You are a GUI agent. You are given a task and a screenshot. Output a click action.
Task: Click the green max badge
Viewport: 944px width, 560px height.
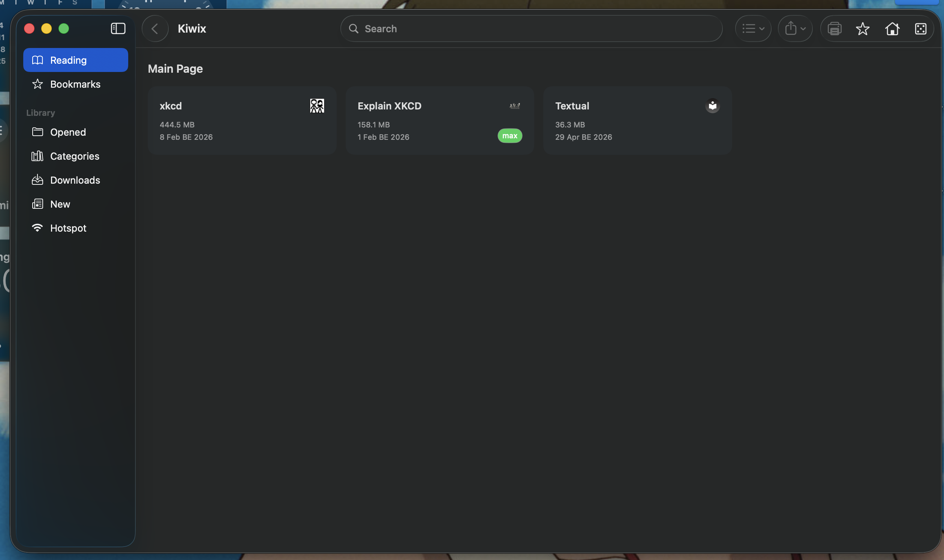point(509,136)
